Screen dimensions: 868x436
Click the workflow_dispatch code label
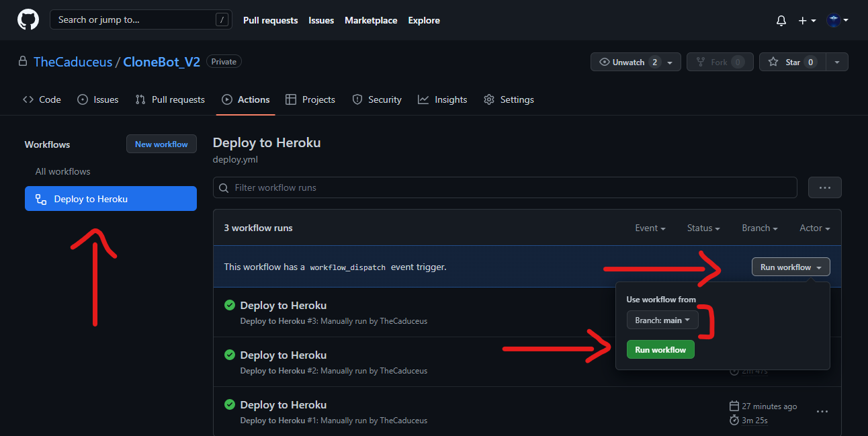pos(348,267)
